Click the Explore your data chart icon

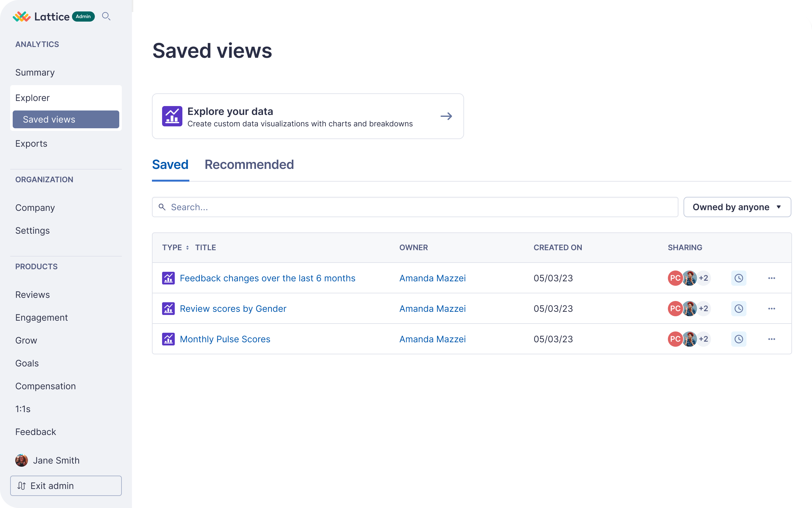[x=172, y=116]
